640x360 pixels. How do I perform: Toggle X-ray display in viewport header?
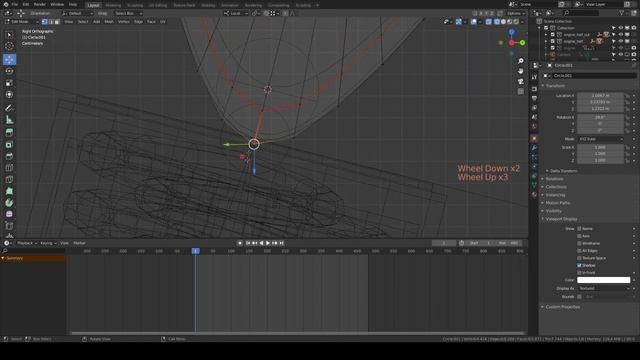pos(489,22)
